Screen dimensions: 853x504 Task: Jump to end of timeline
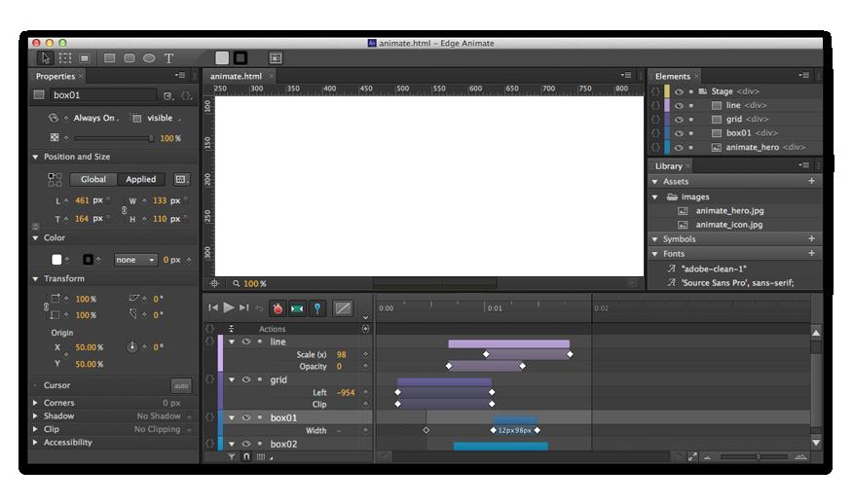(244, 307)
